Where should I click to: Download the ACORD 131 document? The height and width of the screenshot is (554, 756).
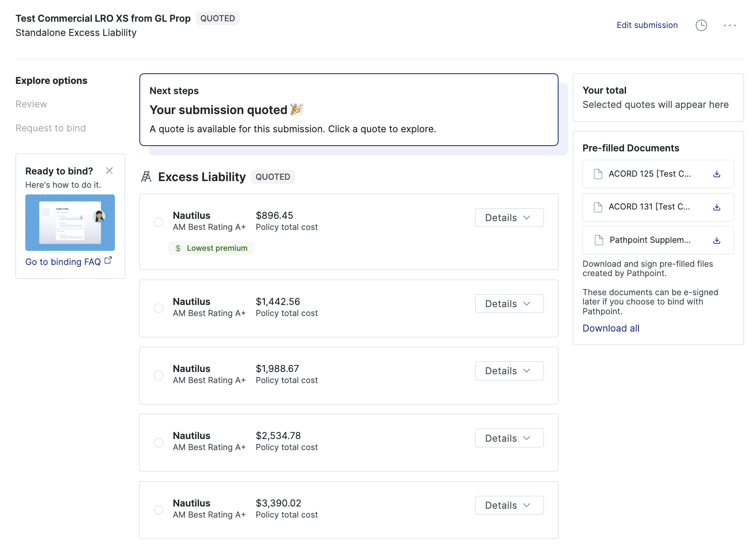717,207
